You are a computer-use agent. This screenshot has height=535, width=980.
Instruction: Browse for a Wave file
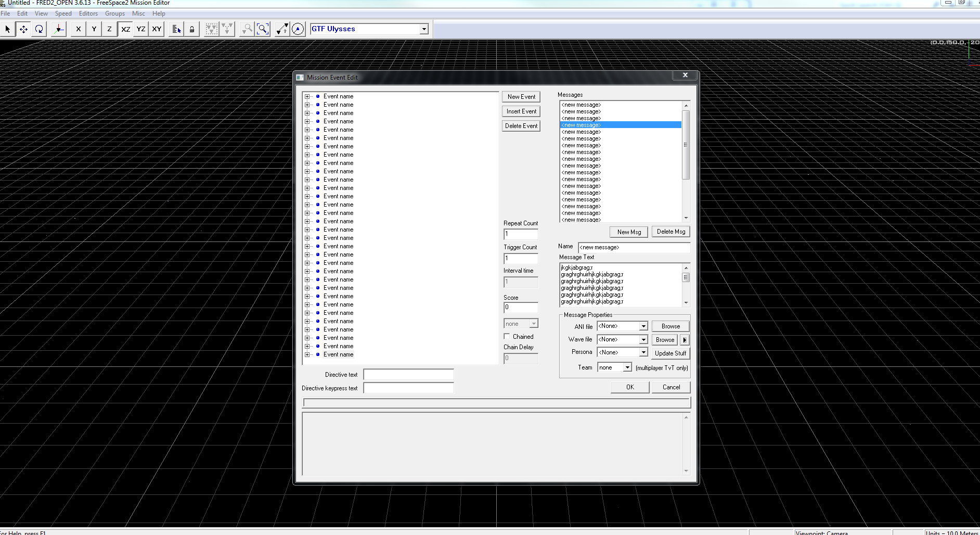coord(665,340)
